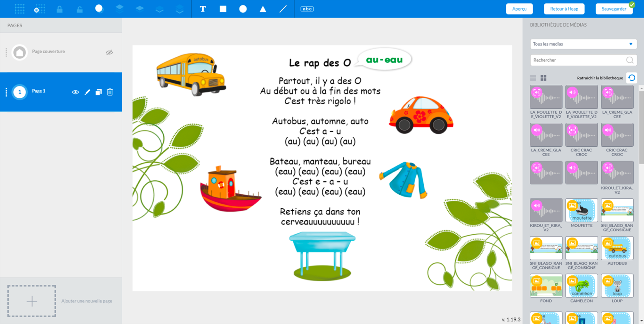Edit Page 1 using the pencil icon

click(x=87, y=92)
